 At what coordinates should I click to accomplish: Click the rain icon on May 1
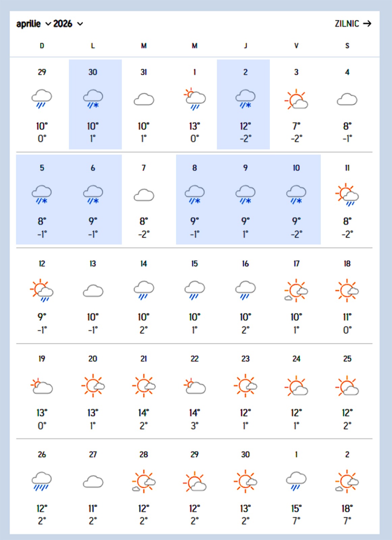[296, 481]
